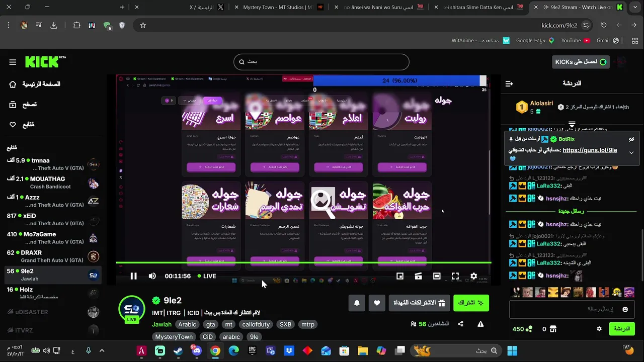Open Steam from the taskbar

[x=178, y=351]
